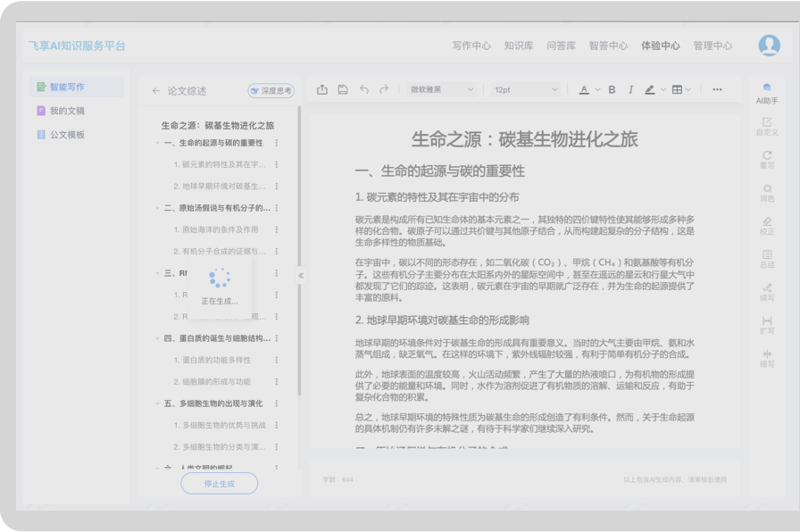Open options menu for 1. 原始海洋的条件及作用

coord(277,229)
